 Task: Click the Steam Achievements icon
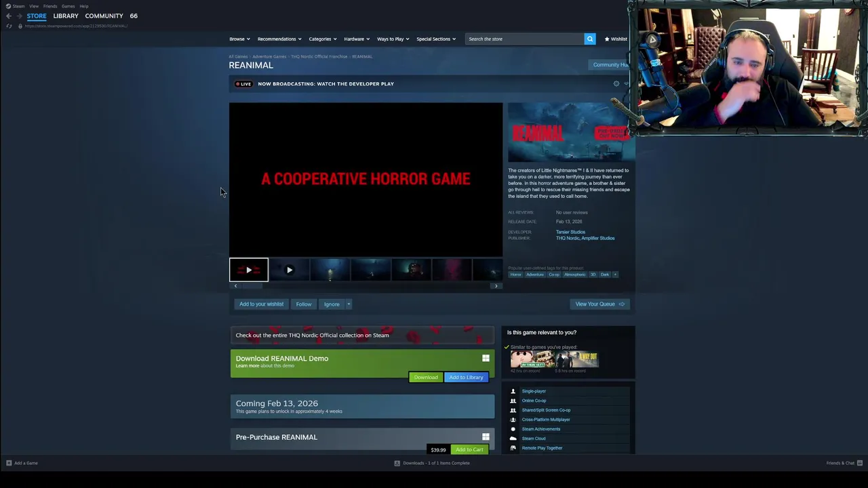[513, 429]
